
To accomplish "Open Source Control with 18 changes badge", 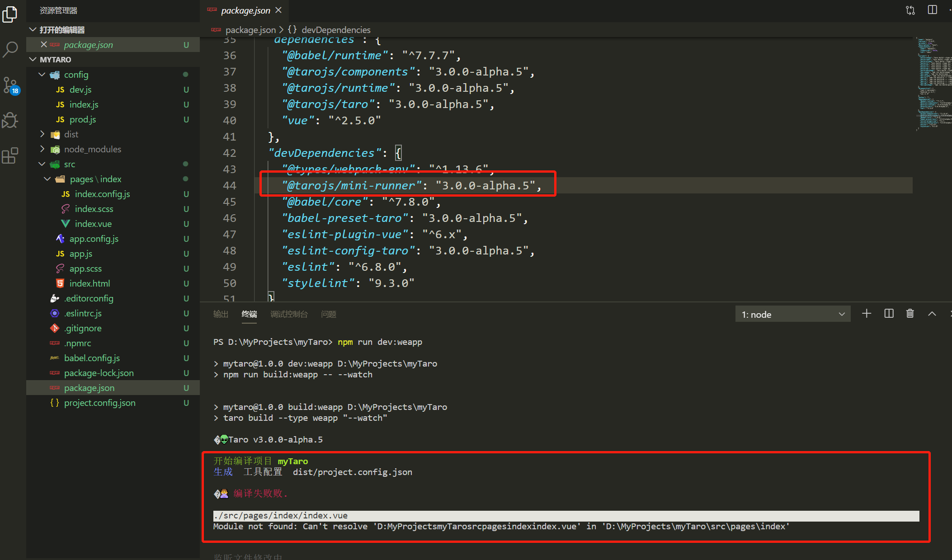I will tap(10, 85).
